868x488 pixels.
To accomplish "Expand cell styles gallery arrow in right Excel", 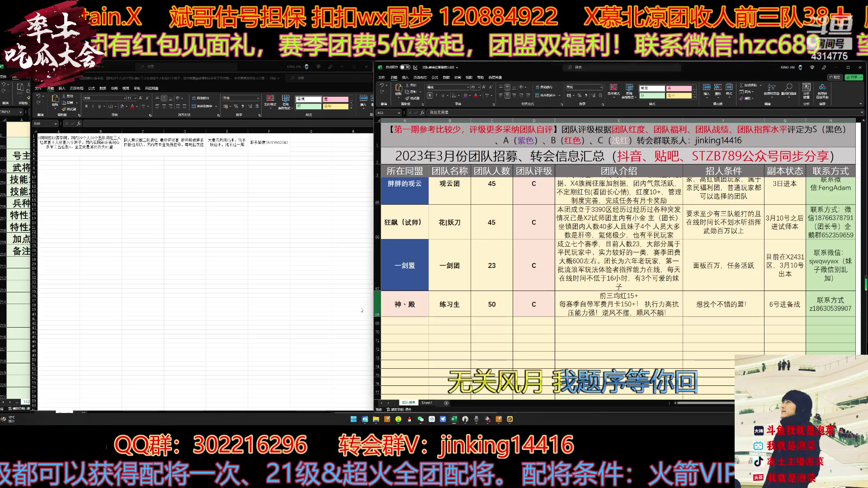I will 695,97.
